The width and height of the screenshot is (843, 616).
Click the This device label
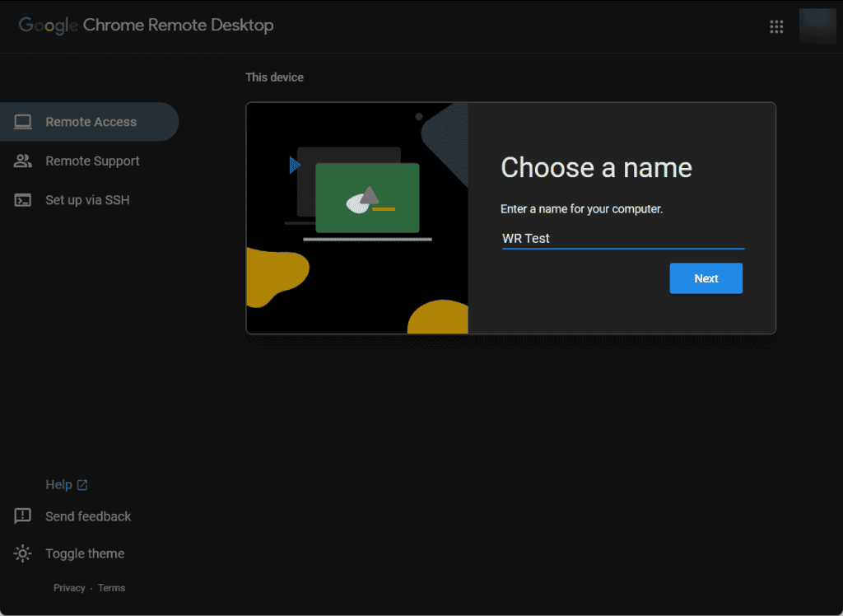tap(274, 77)
